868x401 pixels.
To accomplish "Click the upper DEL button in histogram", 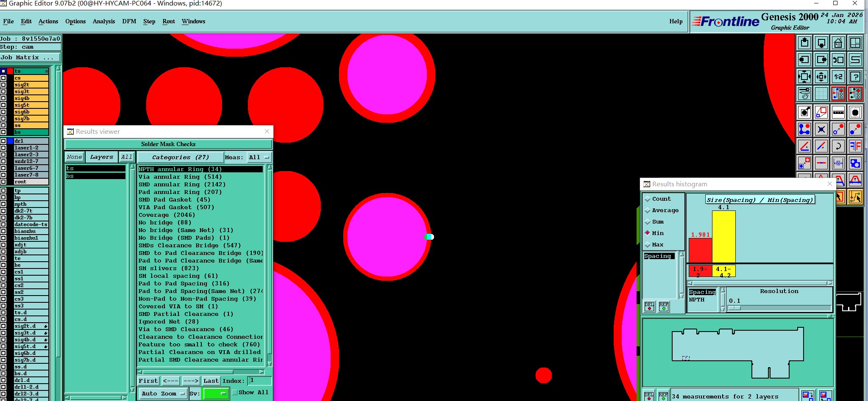I will [649, 307].
